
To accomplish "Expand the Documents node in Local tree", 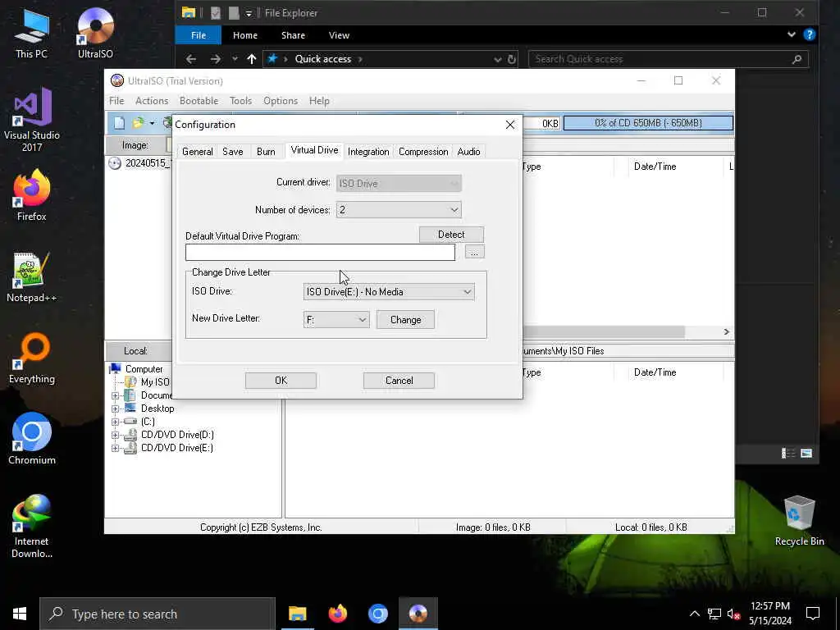I will pos(115,395).
